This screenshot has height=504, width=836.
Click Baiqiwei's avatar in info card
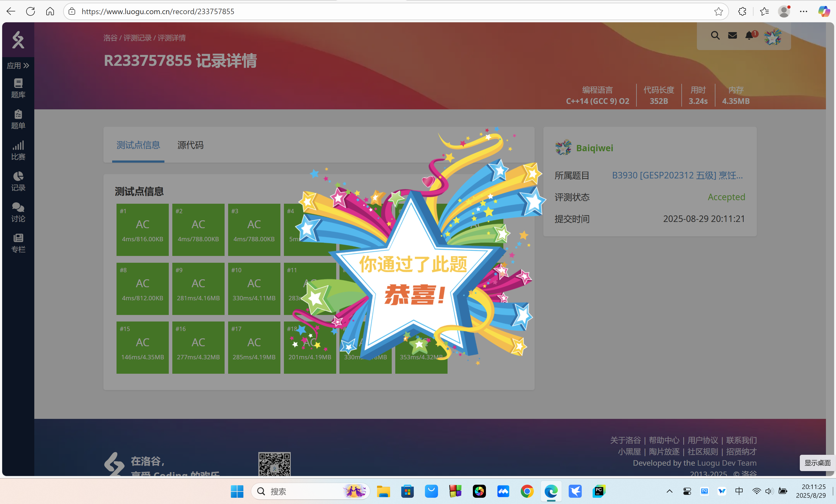(563, 147)
